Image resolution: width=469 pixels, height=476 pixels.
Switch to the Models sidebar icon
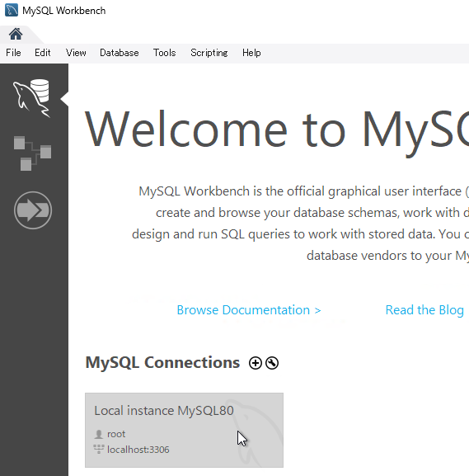click(32, 153)
